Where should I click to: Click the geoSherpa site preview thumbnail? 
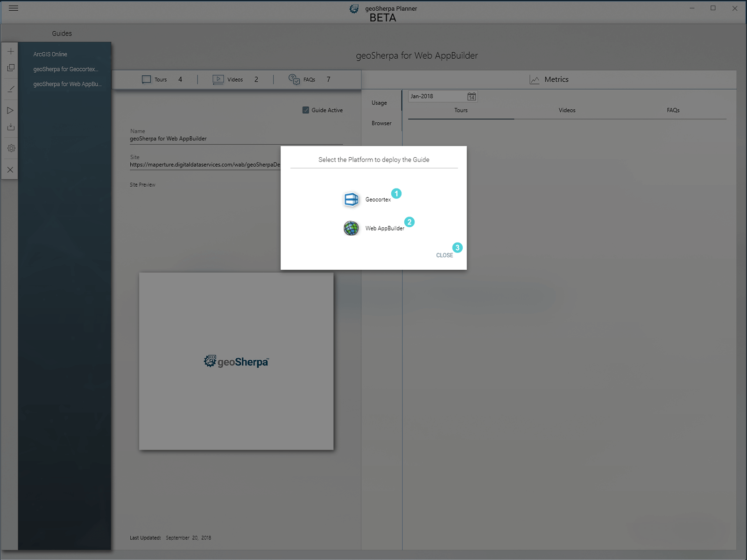[236, 361]
